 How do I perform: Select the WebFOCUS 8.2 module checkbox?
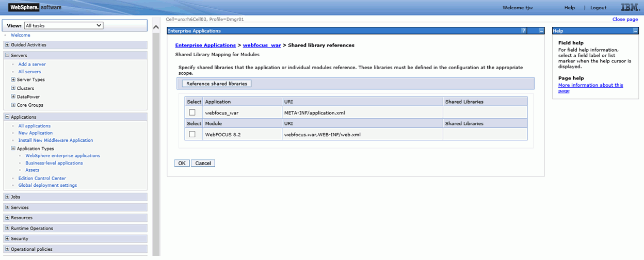click(x=192, y=134)
